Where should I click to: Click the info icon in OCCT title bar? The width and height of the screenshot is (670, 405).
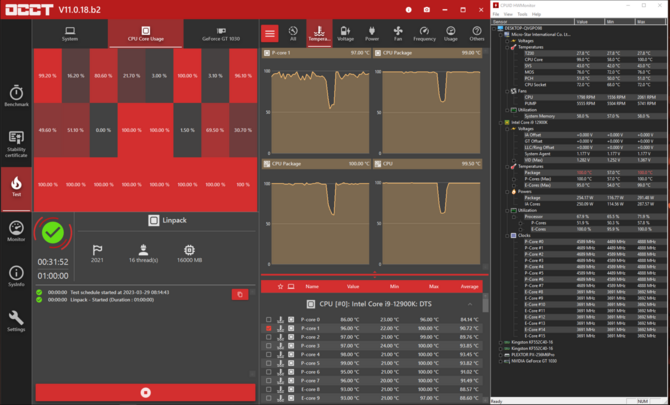(408, 10)
